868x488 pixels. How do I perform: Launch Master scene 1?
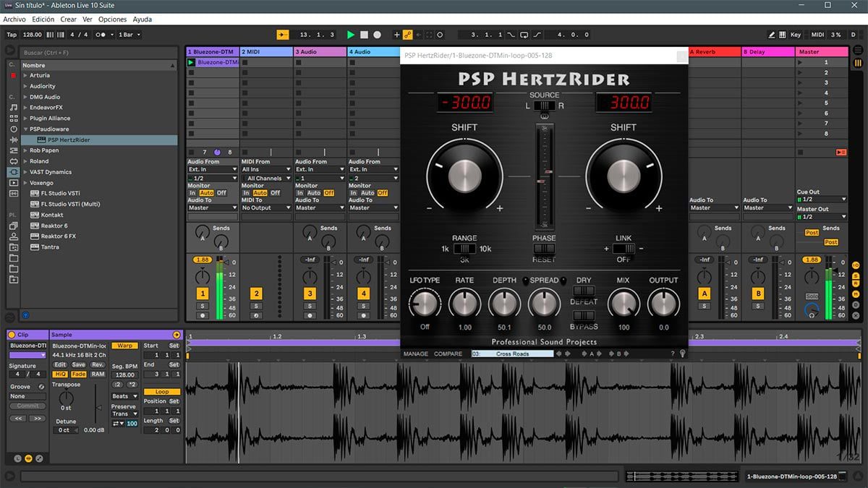click(800, 63)
